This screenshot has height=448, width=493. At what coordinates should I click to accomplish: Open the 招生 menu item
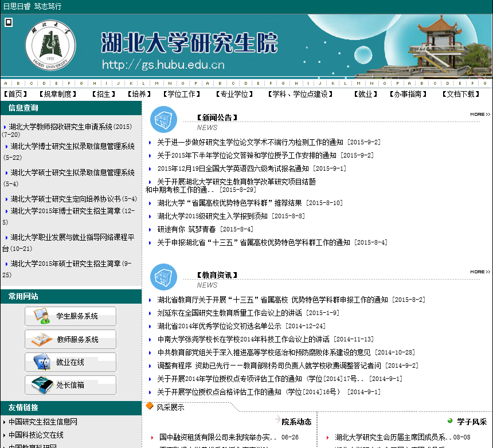click(x=103, y=94)
